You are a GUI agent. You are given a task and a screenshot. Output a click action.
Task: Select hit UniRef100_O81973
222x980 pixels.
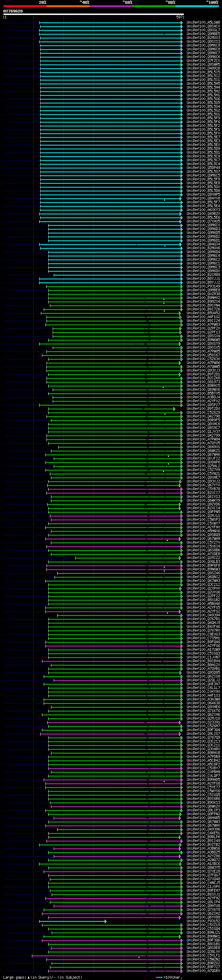203,382
